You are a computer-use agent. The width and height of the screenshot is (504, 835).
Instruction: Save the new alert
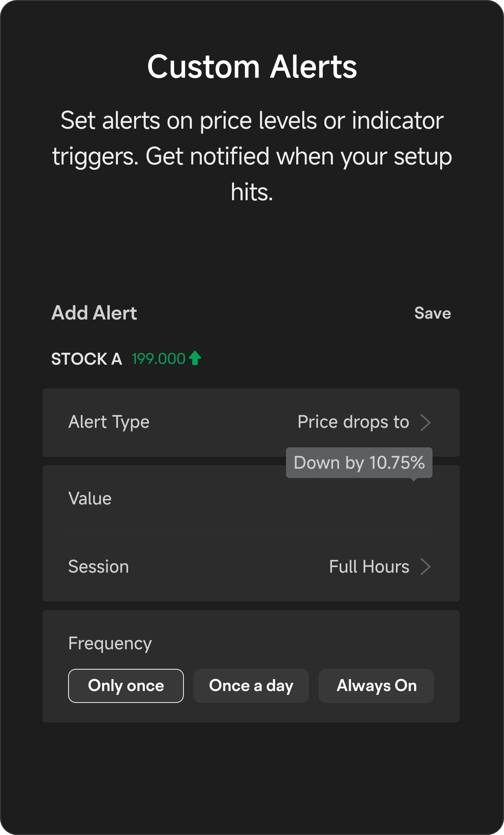[432, 313]
